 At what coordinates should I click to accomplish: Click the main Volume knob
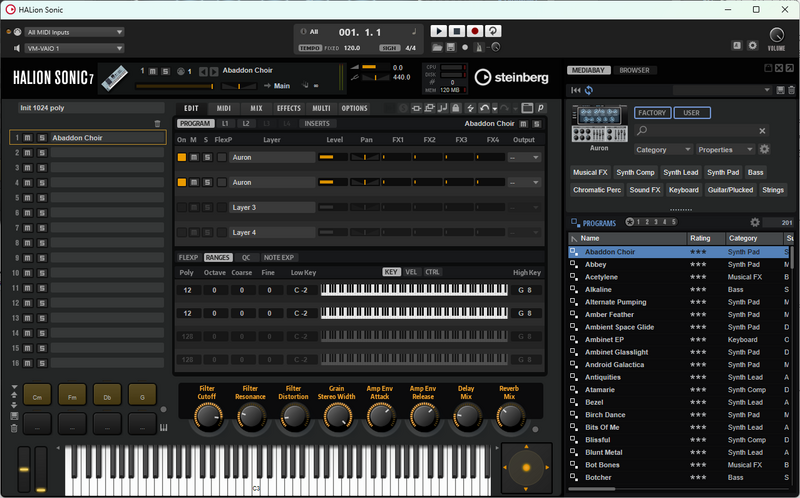tap(776, 35)
